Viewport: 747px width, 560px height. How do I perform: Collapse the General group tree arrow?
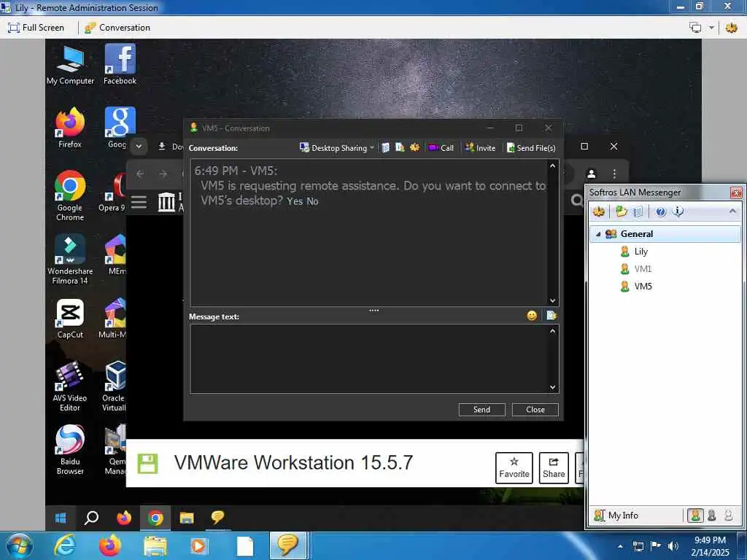[x=598, y=234]
